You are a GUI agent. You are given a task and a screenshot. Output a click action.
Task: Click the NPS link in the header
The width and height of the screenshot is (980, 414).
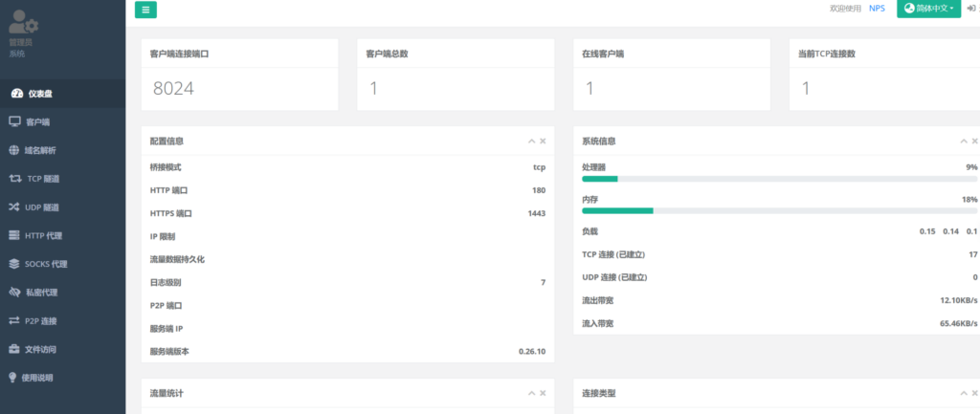coord(877,9)
